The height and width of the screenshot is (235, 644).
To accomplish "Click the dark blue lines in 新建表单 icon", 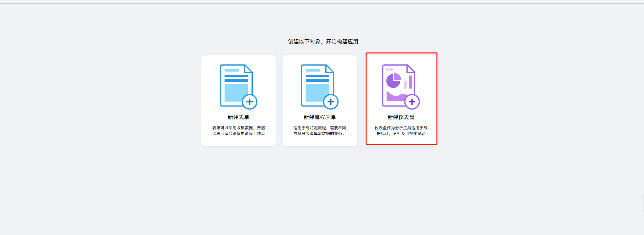I will click(236, 78).
